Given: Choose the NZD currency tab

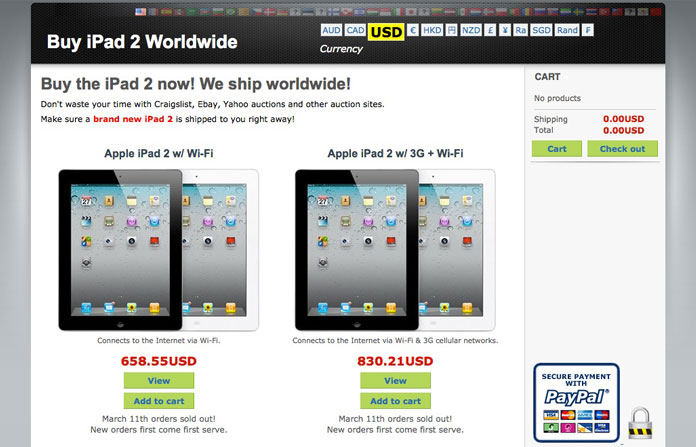Looking at the screenshot, I should click(x=471, y=30).
